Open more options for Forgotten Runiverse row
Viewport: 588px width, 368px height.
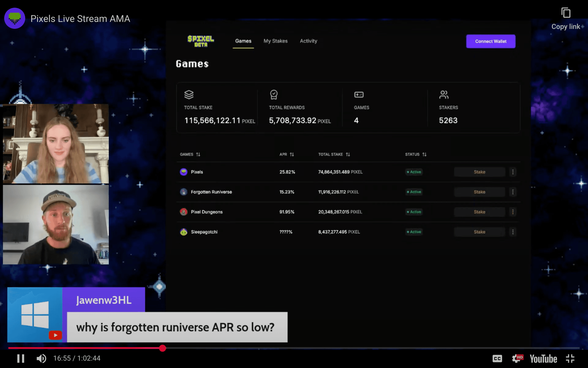click(x=513, y=192)
